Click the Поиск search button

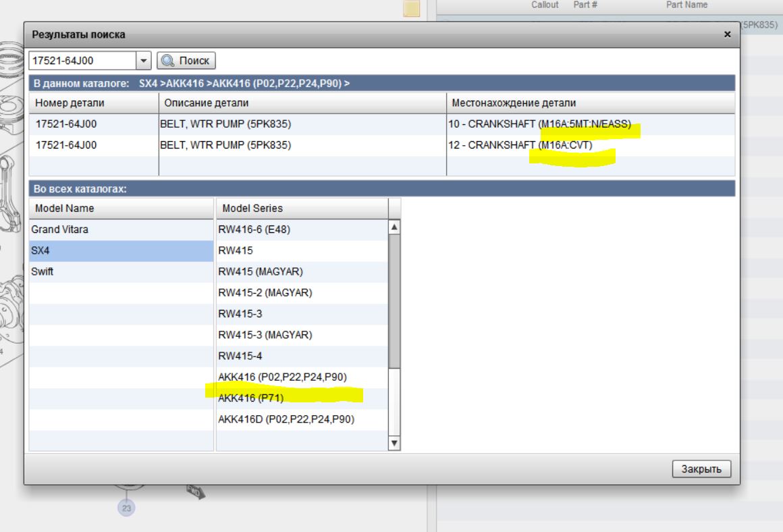[186, 60]
